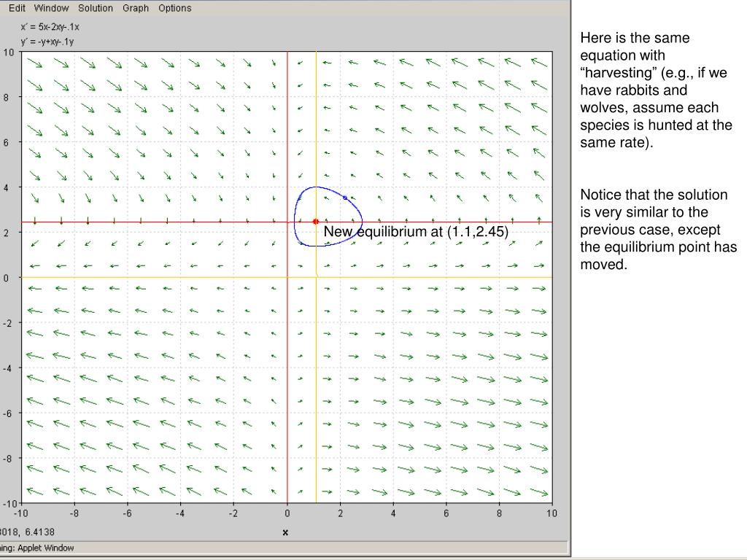Viewport: 747px width, 560px height.
Task: Click the x axis label below the graph
Action: click(285, 532)
